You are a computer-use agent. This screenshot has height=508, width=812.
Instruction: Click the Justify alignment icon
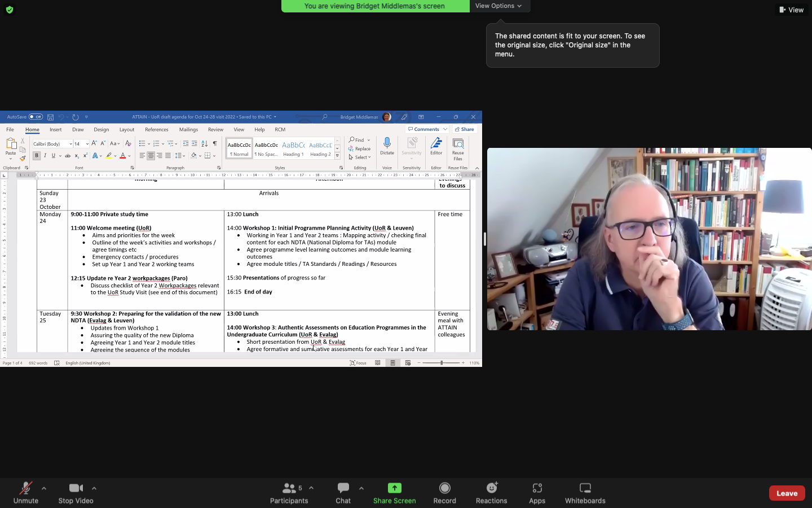(x=168, y=156)
